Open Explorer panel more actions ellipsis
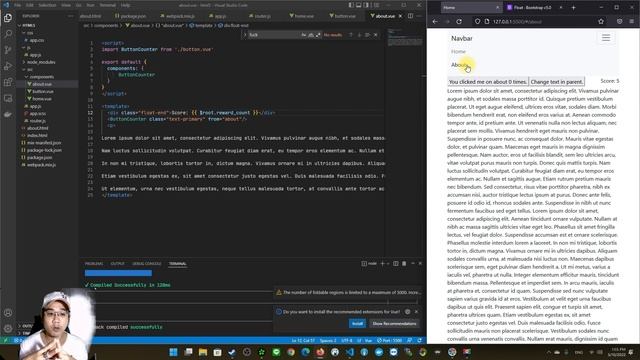This screenshot has height=360, width=640. [x=70, y=16]
